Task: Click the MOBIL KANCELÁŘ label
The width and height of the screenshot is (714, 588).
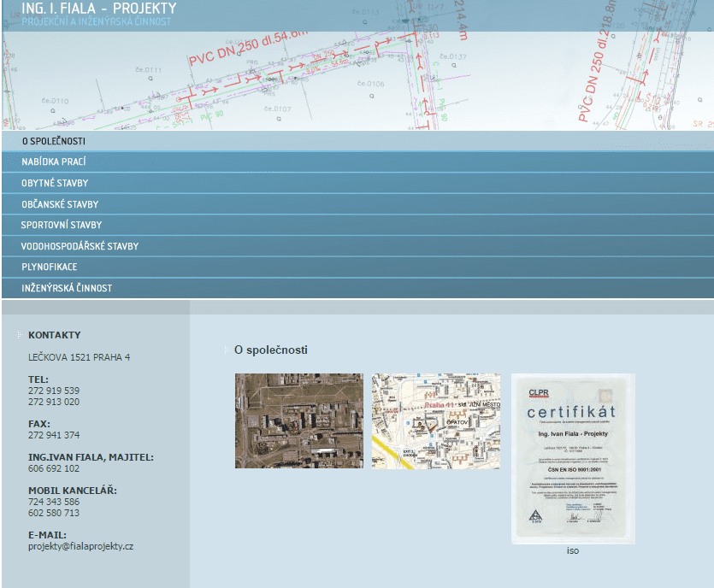Action: coord(73,491)
